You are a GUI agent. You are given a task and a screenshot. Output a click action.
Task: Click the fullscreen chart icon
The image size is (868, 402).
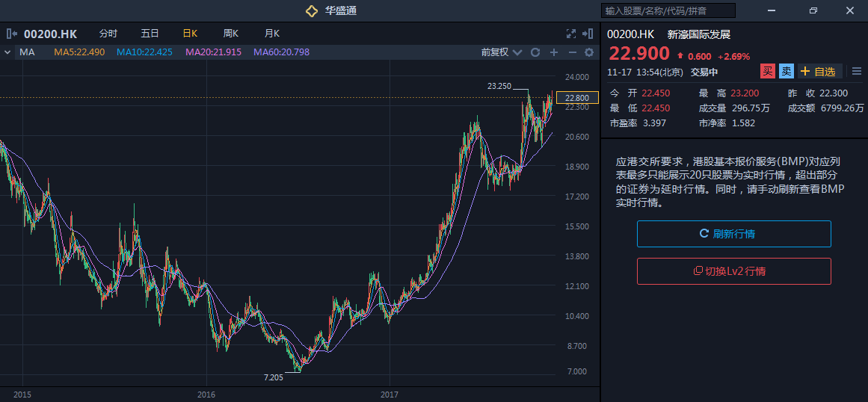(x=571, y=34)
